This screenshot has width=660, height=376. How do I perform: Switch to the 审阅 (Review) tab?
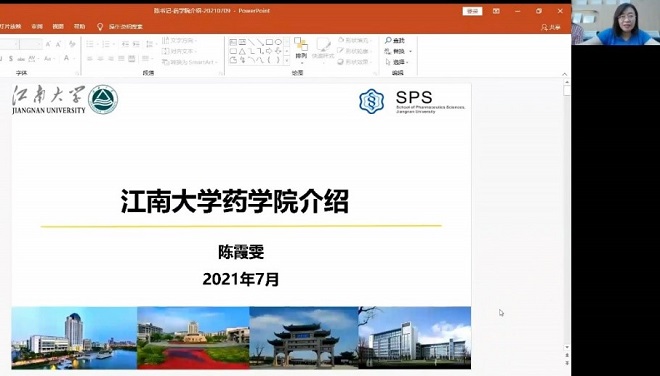coord(37,27)
